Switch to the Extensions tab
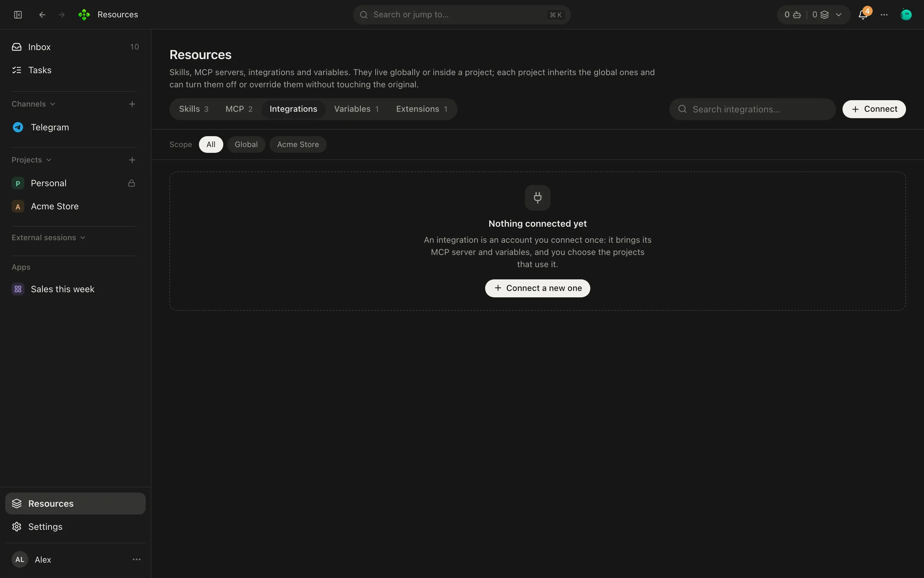This screenshot has width=924, height=578. pyautogui.click(x=422, y=109)
